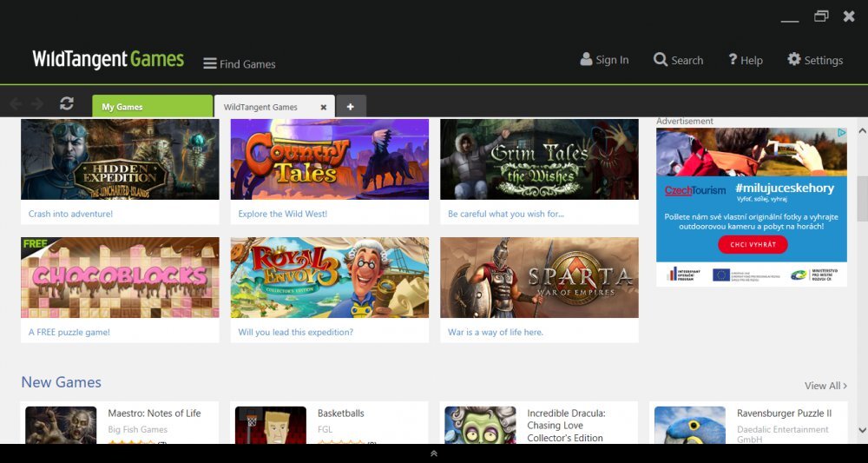868x463 pixels.
Task: Switch to the My Games tab
Action: coord(152,107)
